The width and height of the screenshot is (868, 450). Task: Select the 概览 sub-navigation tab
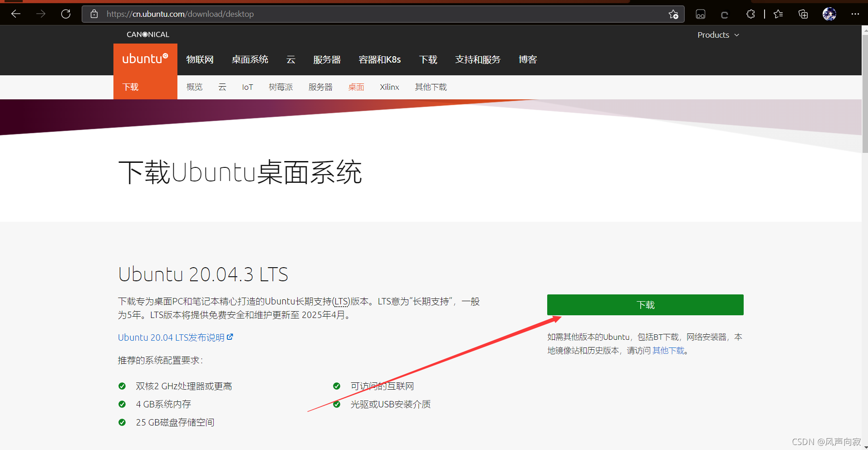click(x=195, y=87)
